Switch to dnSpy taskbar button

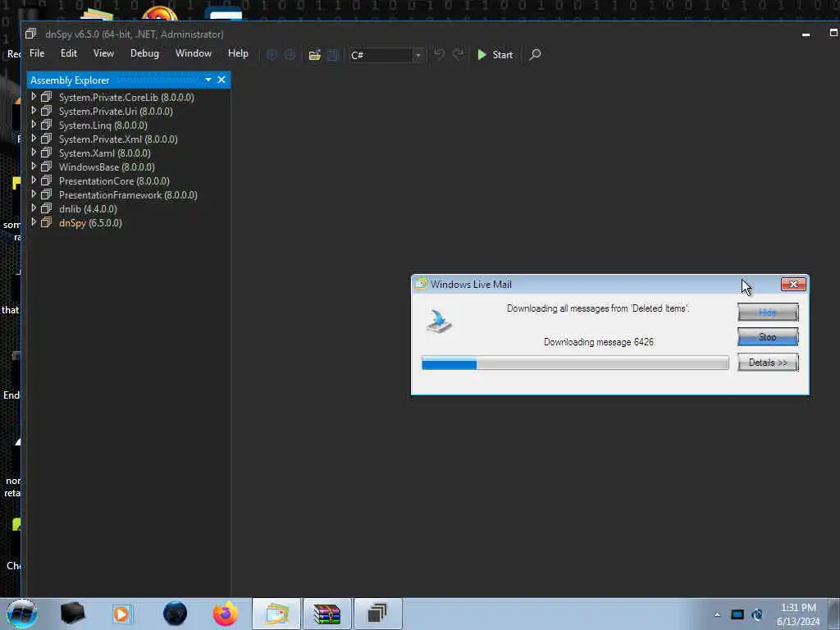click(x=377, y=614)
